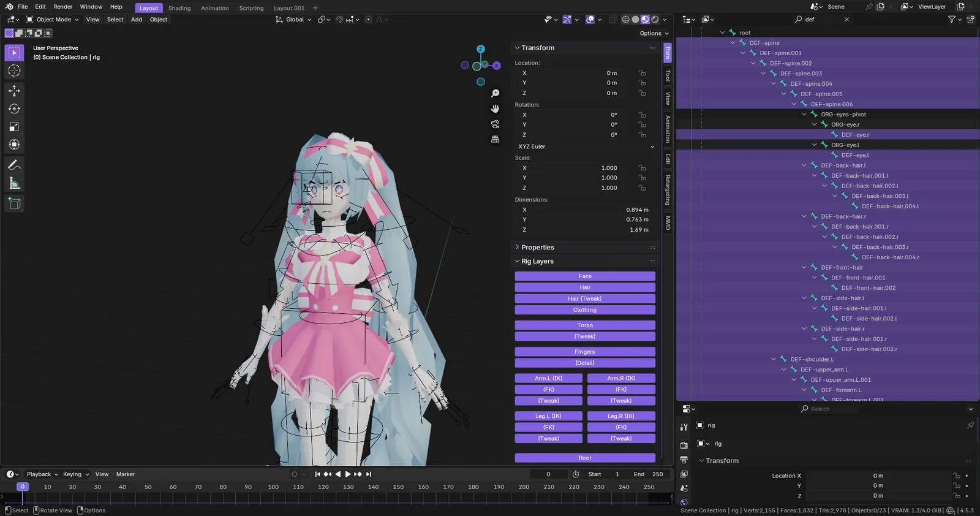Screen dimensions: 980x516
Task: Toggle the Torso rig layer button
Action: [585, 325]
